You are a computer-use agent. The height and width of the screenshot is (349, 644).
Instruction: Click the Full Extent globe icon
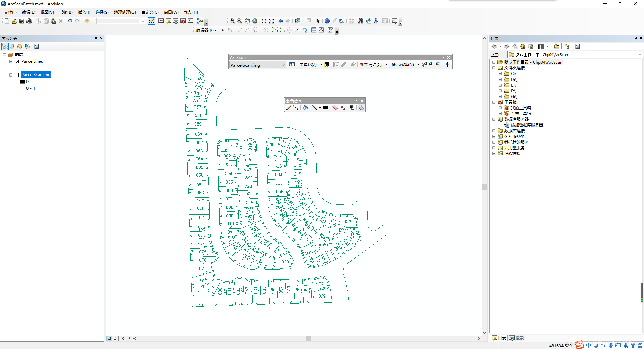(x=255, y=21)
